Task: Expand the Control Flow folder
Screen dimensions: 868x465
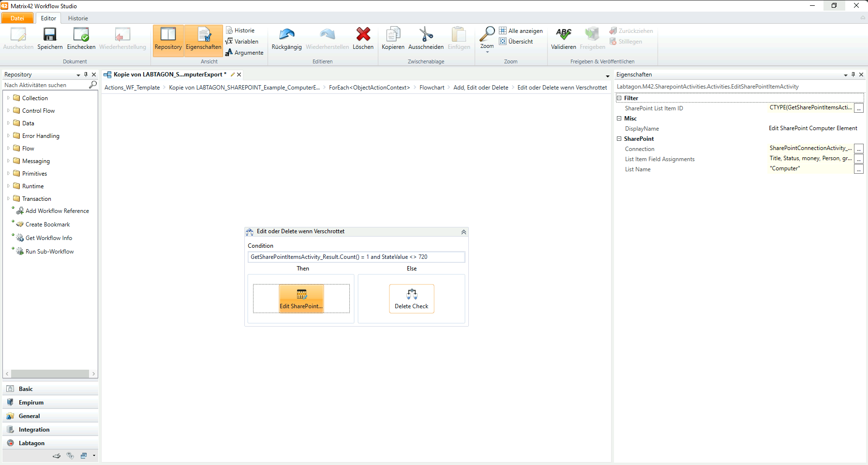Action: pyautogui.click(x=8, y=110)
